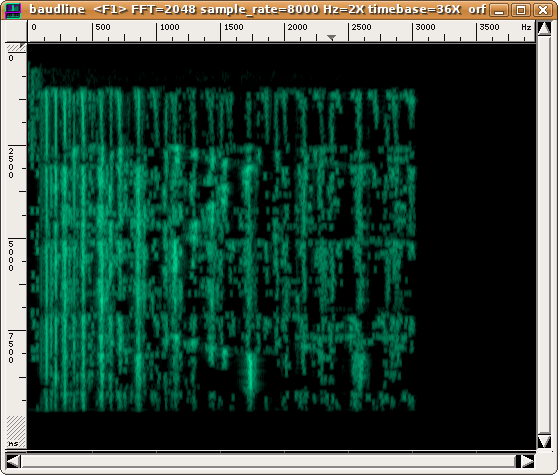Viewport: 558px width, 475px height.
Task: Click the vertical scrollbar track
Action: 544,235
